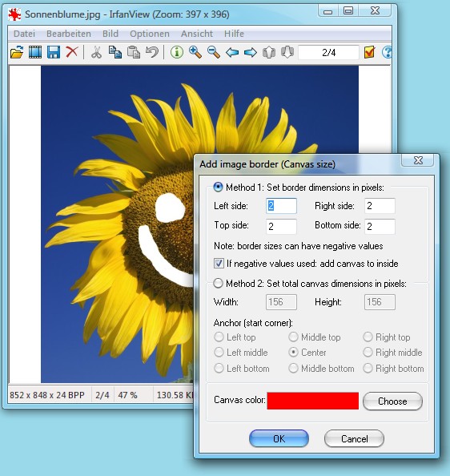450x476 pixels.
Task: Click the Open file folder icon
Action: [17, 52]
